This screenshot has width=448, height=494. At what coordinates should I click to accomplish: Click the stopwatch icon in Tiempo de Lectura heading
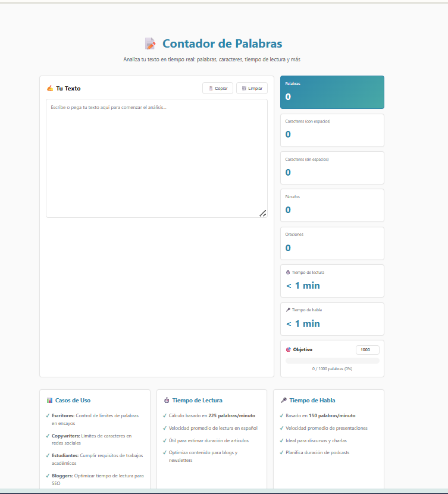click(x=166, y=401)
